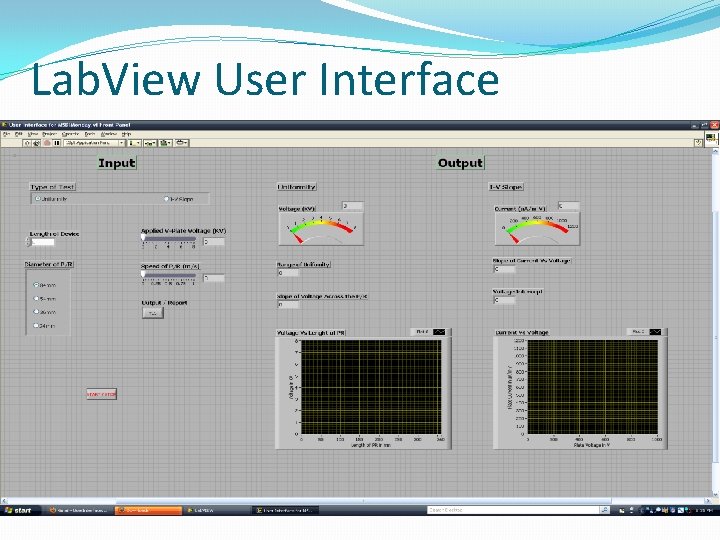
Task: Open the View menu
Action: [x=33, y=134]
